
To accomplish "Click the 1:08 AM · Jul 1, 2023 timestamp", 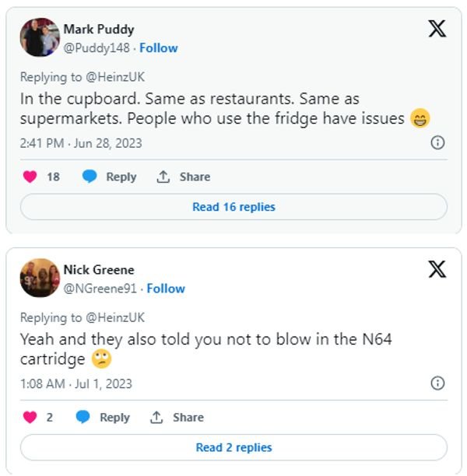I will point(75,383).
